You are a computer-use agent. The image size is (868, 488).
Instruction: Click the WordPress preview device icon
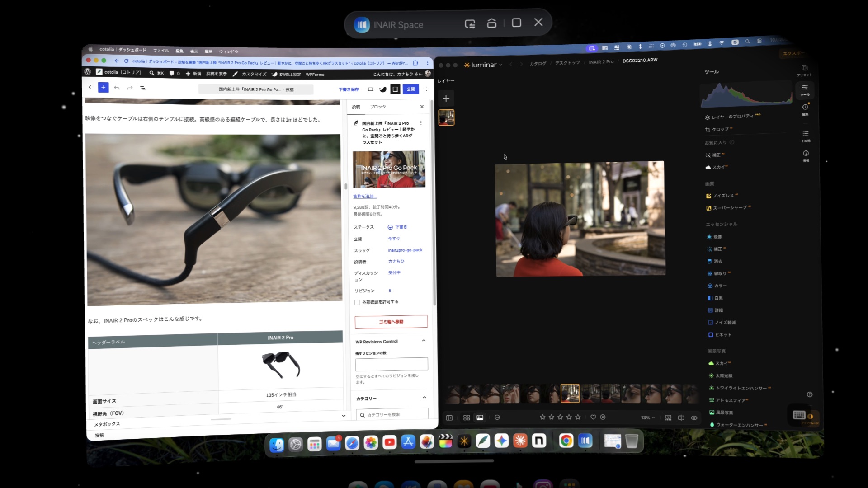point(370,89)
